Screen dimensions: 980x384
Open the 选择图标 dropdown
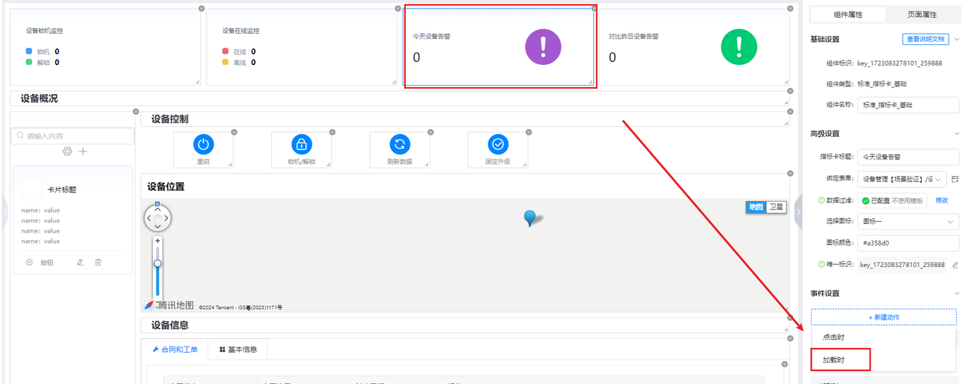tap(908, 222)
